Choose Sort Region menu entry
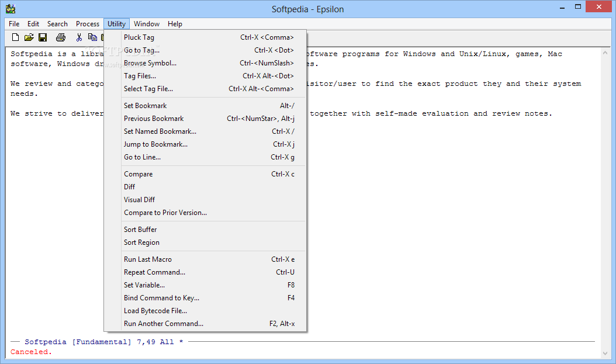The image size is (616, 364). coord(205,242)
